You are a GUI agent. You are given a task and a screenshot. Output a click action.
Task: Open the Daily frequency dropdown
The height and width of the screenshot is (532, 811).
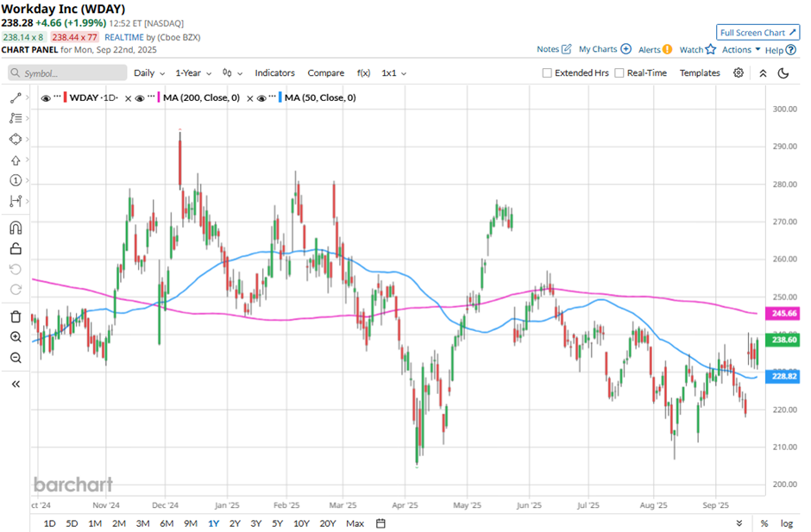tap(150, 73)
